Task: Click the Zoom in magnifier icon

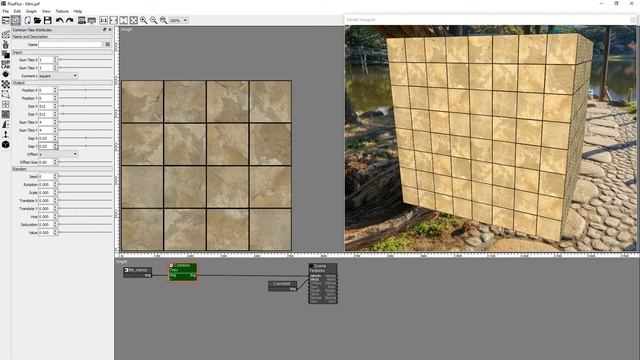Action: (144, 20)
